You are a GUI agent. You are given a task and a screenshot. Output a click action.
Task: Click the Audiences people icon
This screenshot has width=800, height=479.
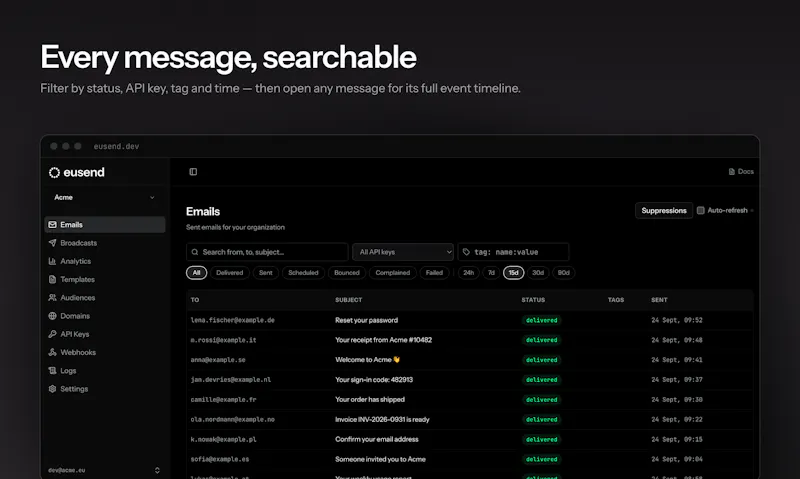click(x=53, y=297)
